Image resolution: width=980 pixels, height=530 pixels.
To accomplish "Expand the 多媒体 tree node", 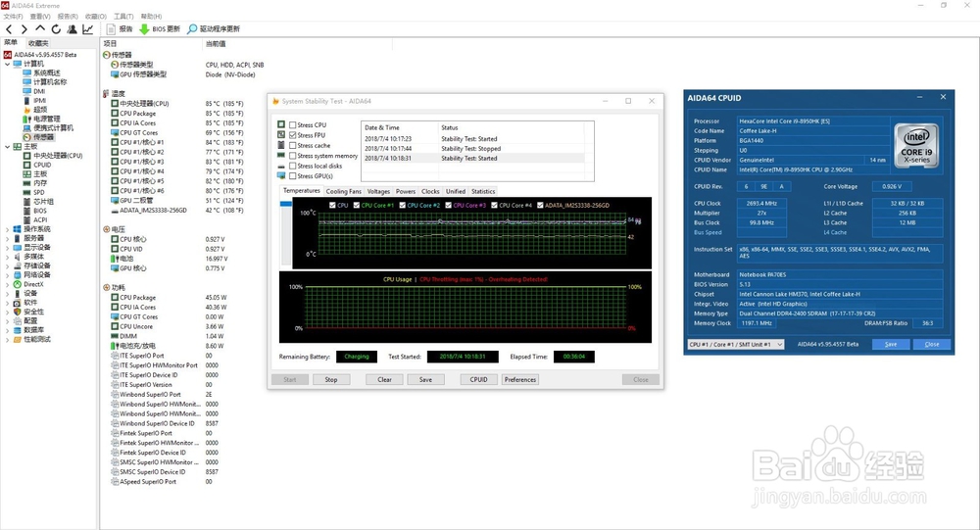I will click(x=8, y=257).
